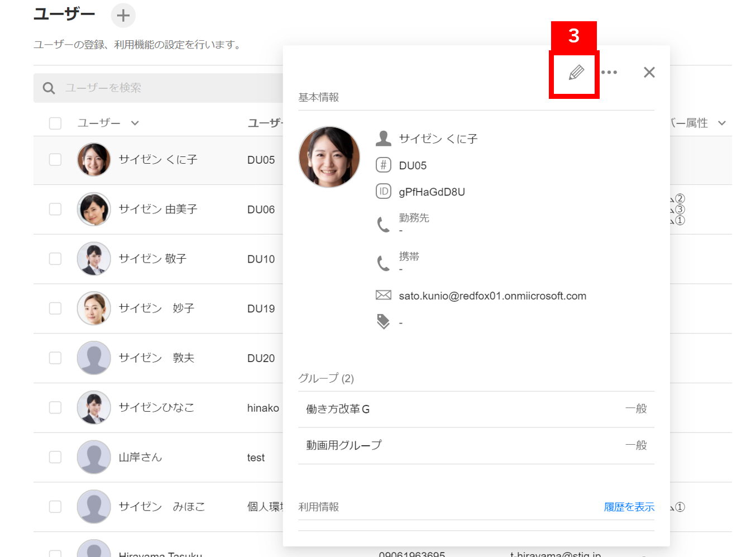Open the 属性 column dropdown arrow
756x557 pixels.
tap(722, 123)
